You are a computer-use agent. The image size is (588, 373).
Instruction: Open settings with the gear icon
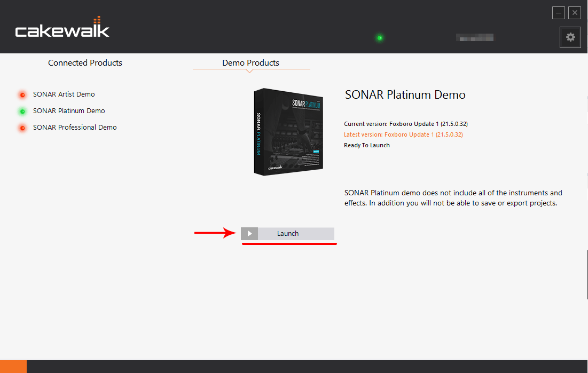tap(570, 37)
